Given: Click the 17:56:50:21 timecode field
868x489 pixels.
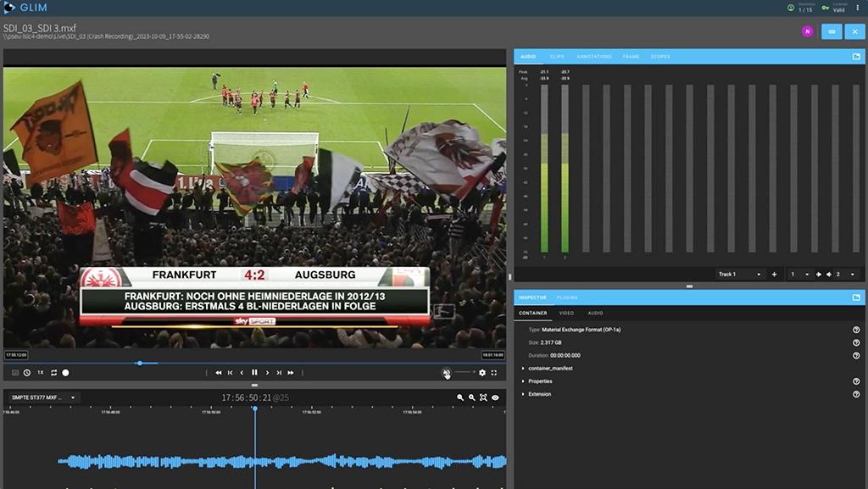Looking at the screenshot, I should [247, 397].
